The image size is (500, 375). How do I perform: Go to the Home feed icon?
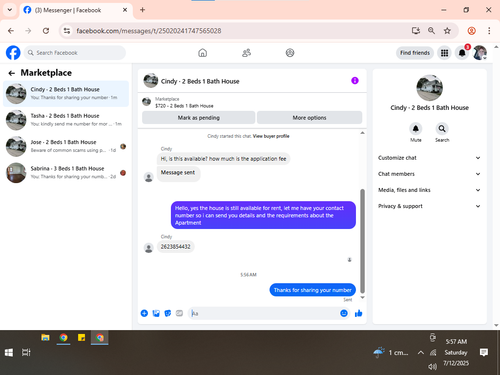[x=202, y=53]
